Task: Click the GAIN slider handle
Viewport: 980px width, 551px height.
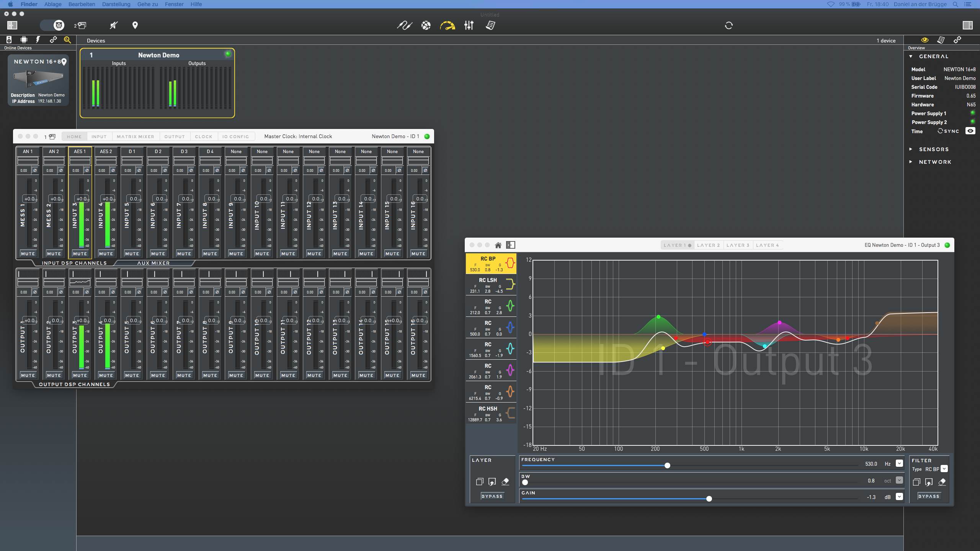Action: tap(709, 499)
